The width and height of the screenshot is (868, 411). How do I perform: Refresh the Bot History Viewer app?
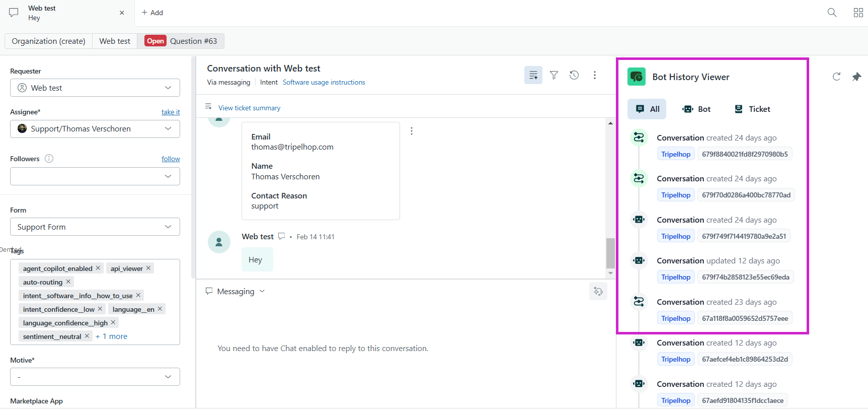[837, 77]
